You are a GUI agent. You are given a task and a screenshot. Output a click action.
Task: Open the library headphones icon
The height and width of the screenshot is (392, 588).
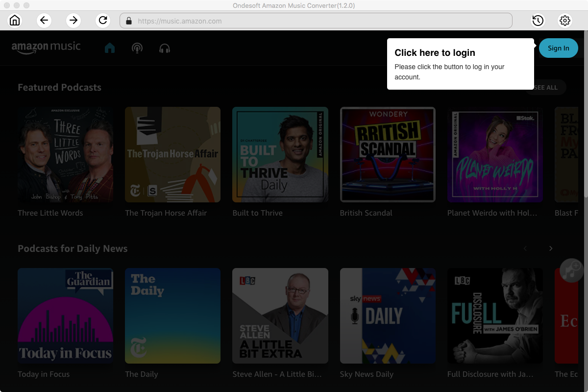point(165,48)
